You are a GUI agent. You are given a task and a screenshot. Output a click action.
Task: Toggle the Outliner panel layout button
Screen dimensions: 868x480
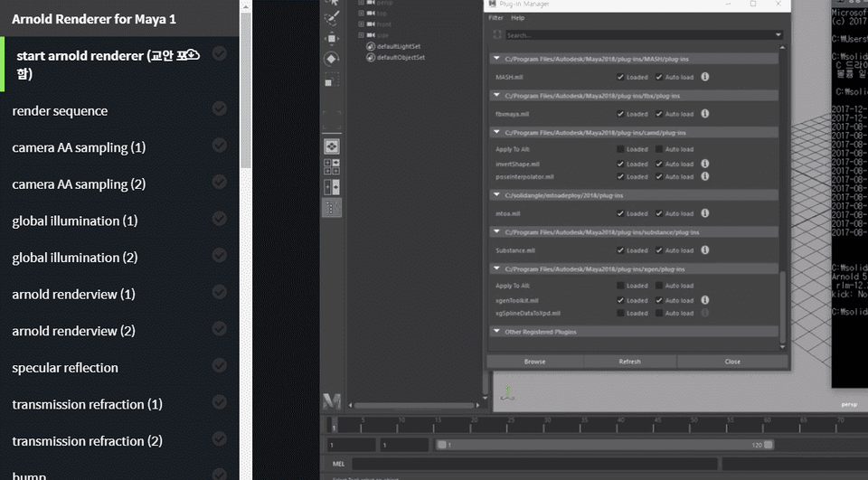pos(332,208)
